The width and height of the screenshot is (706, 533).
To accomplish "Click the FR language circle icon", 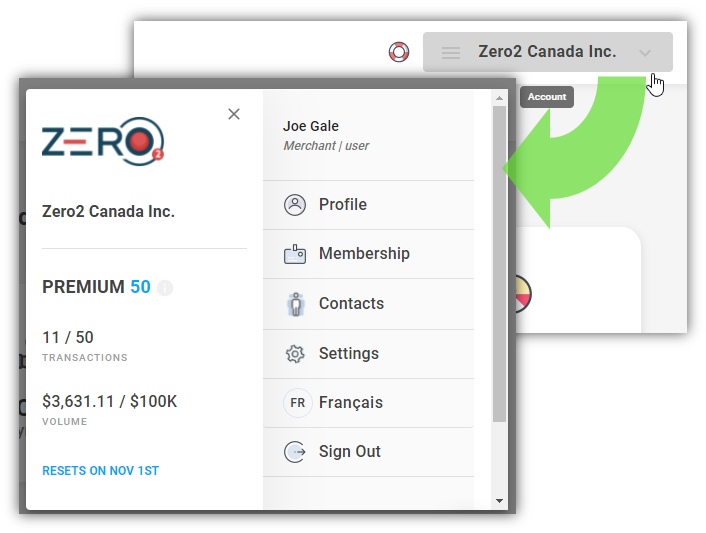I will 297,402.
